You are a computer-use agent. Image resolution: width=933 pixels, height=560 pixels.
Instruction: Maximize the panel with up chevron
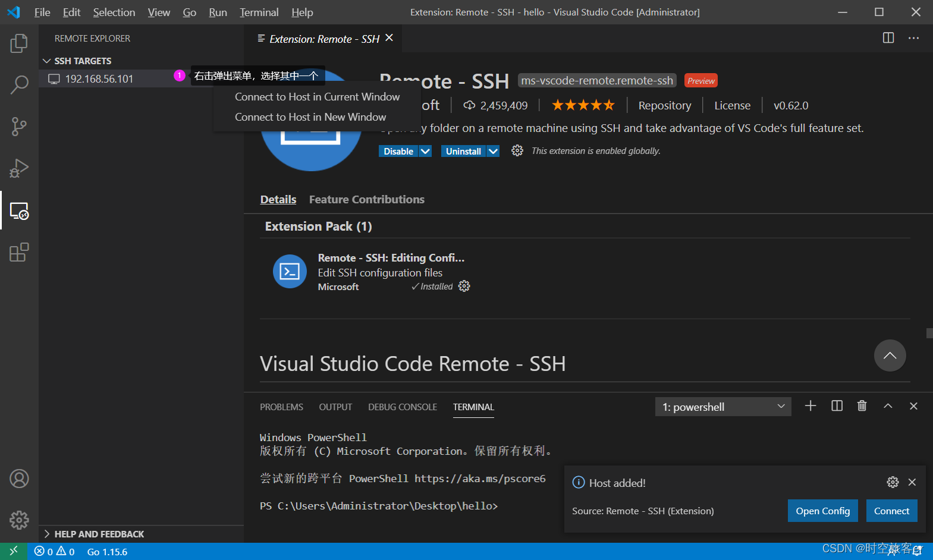[888, 406]
